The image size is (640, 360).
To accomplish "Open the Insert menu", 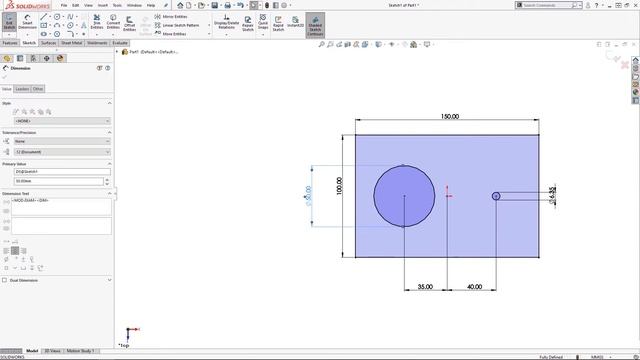I will [103, 5].
